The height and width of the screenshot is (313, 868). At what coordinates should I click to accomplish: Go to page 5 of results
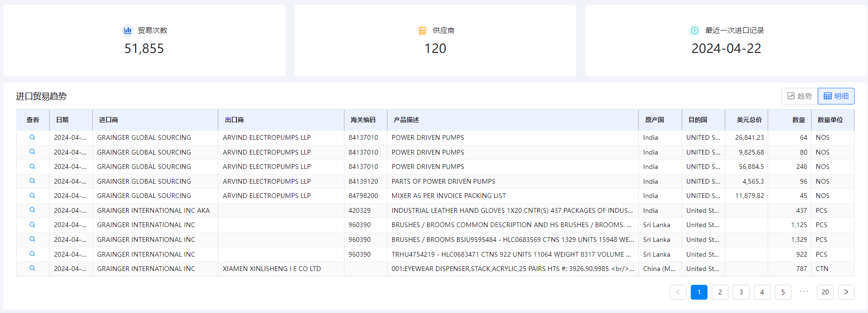click(x=783, y=292)
